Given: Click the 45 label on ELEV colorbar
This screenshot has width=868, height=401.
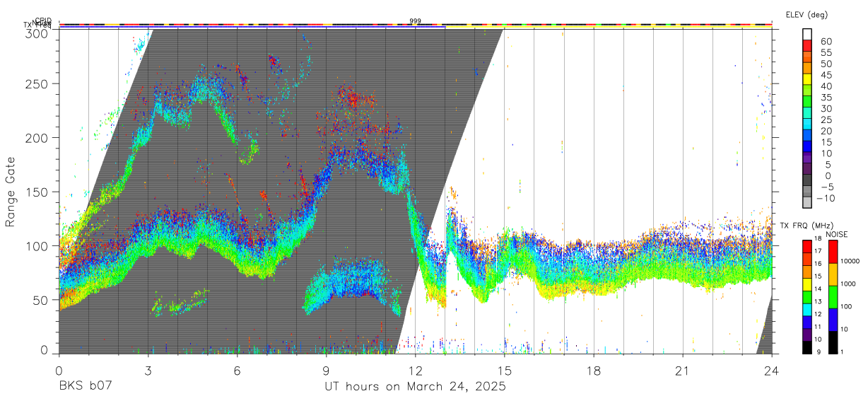Looking at the screenshot, I should (x=826, y=75).
